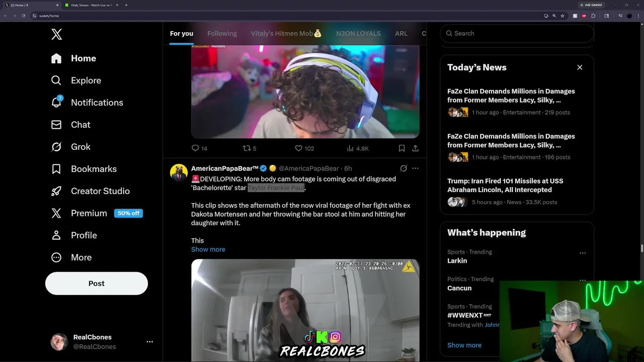Share the streamer video post

point(415,148)
